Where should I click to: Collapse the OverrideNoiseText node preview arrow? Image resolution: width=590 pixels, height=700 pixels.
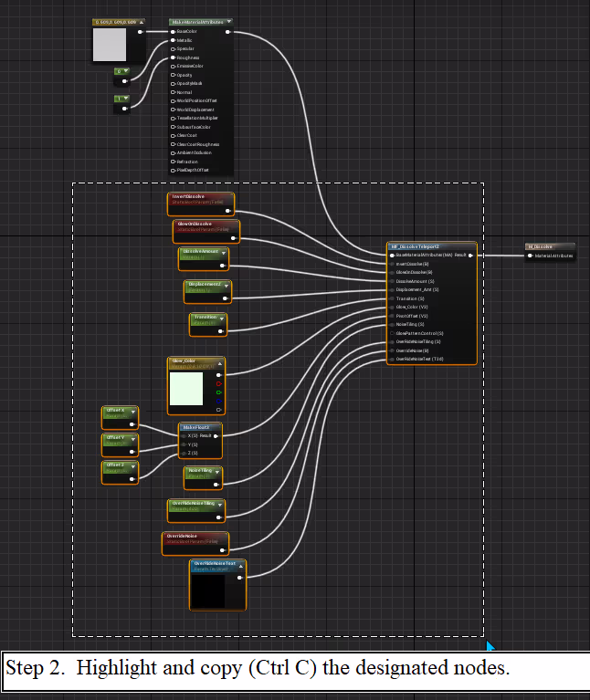coord(241,565)
